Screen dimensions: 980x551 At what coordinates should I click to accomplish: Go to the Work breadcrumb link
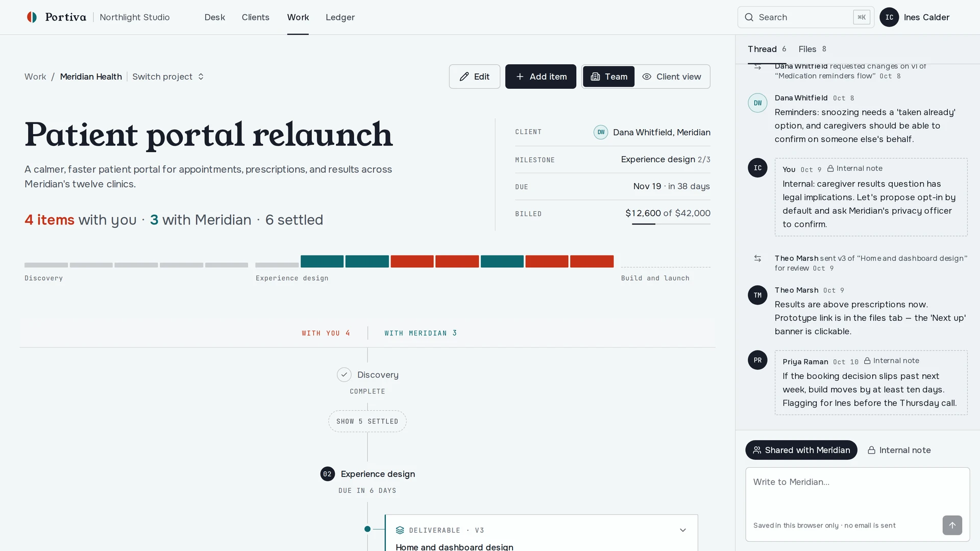pyautogui.click(x=35, y=77)
